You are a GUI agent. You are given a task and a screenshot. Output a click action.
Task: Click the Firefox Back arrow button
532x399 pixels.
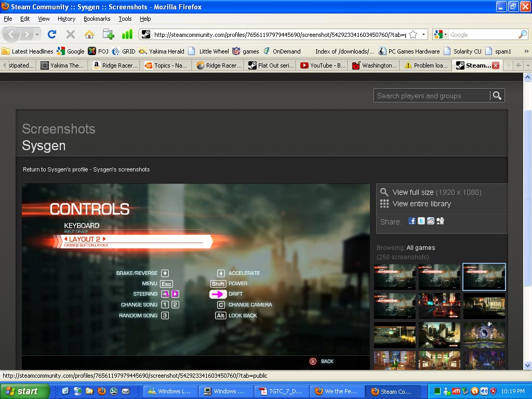point(11,34)
